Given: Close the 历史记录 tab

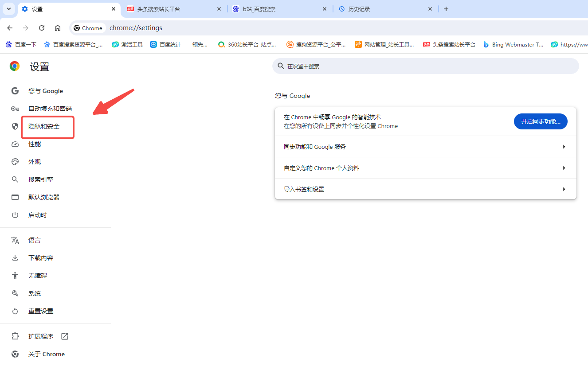Looking at the screenshot, I should click(x=430, y=9).
